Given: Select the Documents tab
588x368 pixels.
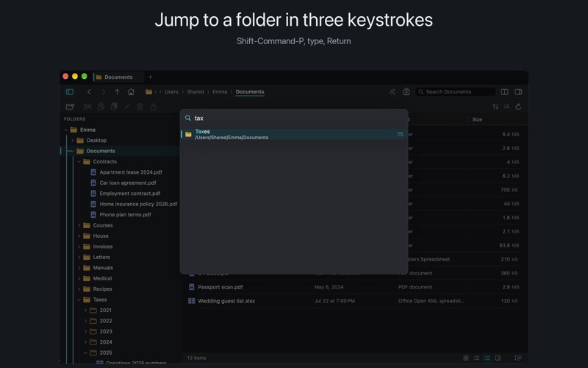Looking at the screenshot, I should [118, 77].
